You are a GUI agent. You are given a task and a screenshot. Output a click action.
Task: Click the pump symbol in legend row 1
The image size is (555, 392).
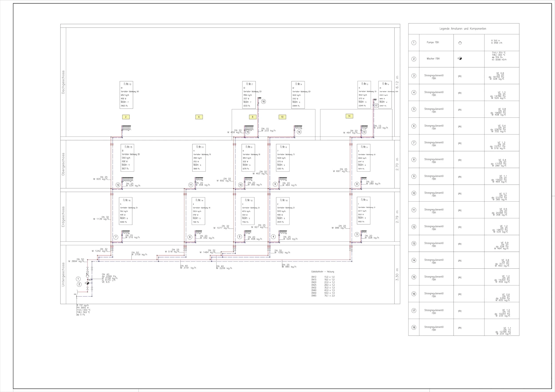(460, 43)
